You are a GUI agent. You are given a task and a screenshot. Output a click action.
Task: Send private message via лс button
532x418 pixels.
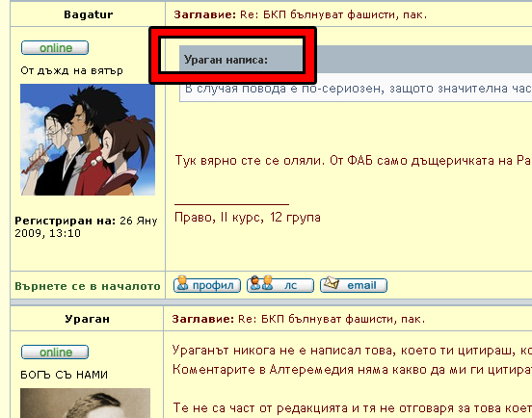click(280, 285)
